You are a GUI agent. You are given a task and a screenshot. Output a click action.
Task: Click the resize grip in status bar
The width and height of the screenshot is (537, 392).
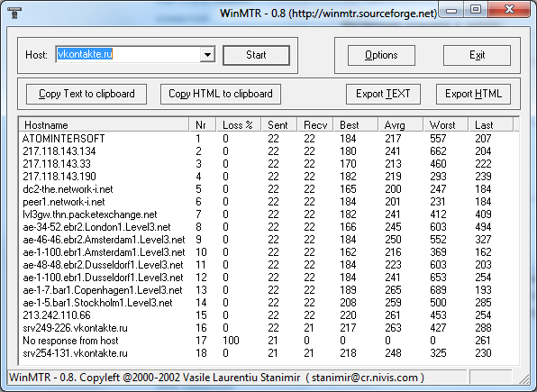[524, 378]
